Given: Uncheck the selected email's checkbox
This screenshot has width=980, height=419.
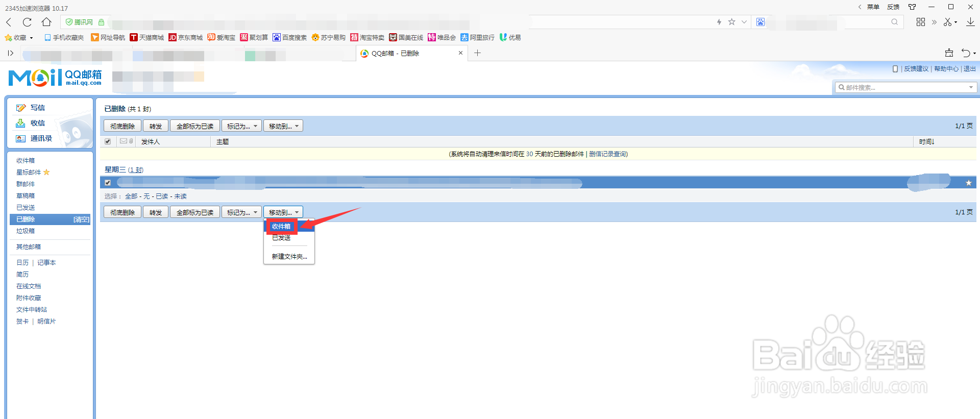Looking at the screenshot, I should tap(108, 183).
